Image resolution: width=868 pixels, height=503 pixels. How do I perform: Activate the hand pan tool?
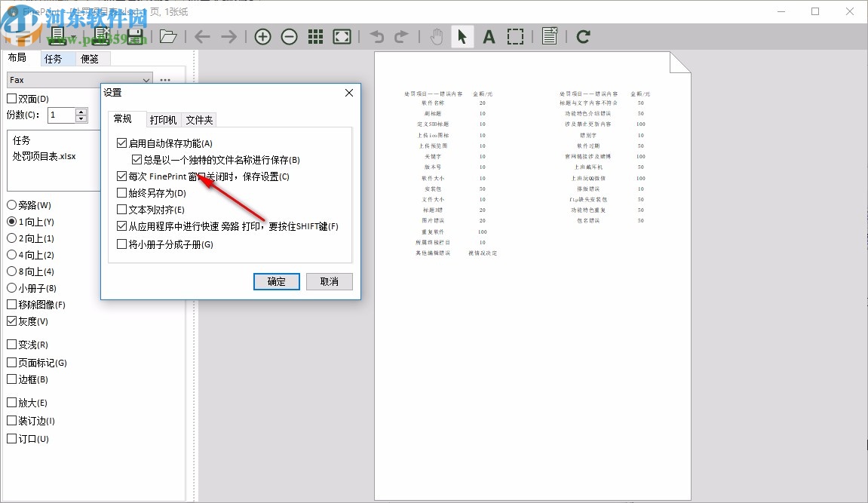click(437, 35)
